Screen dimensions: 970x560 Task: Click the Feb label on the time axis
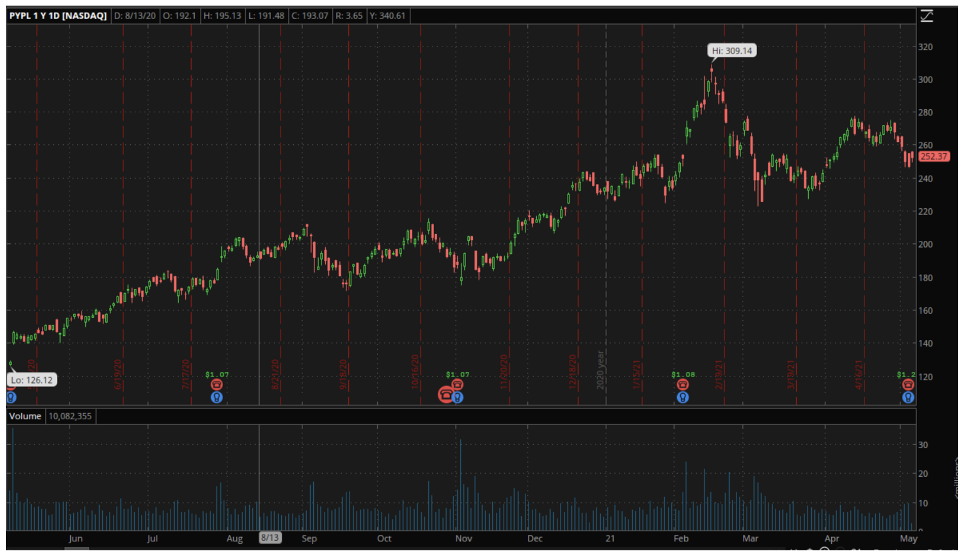pyautogui.click(x=681, y=538)
